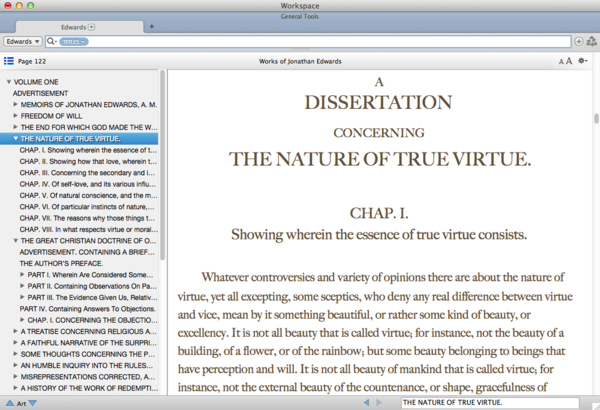Select FREEDOM OF WILL title text
The width and height of the screenshot is (600, 410).
51,116
